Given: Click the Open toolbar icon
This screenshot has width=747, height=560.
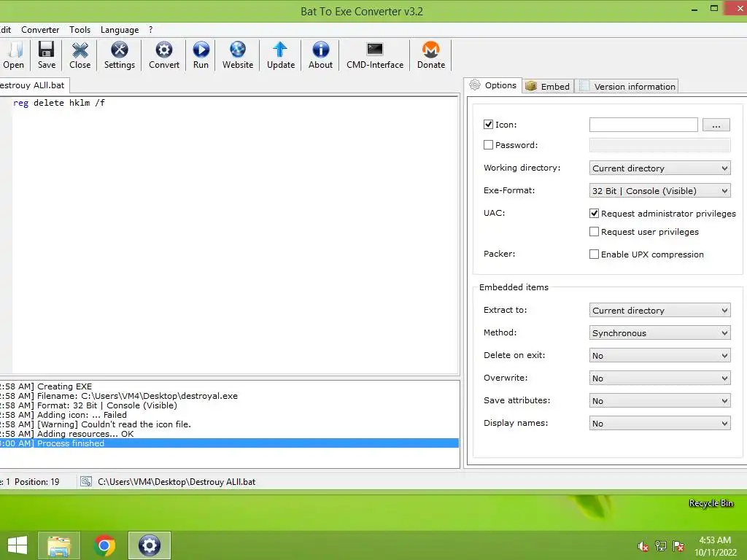Looking at the screenshot, I should [15, 50].
